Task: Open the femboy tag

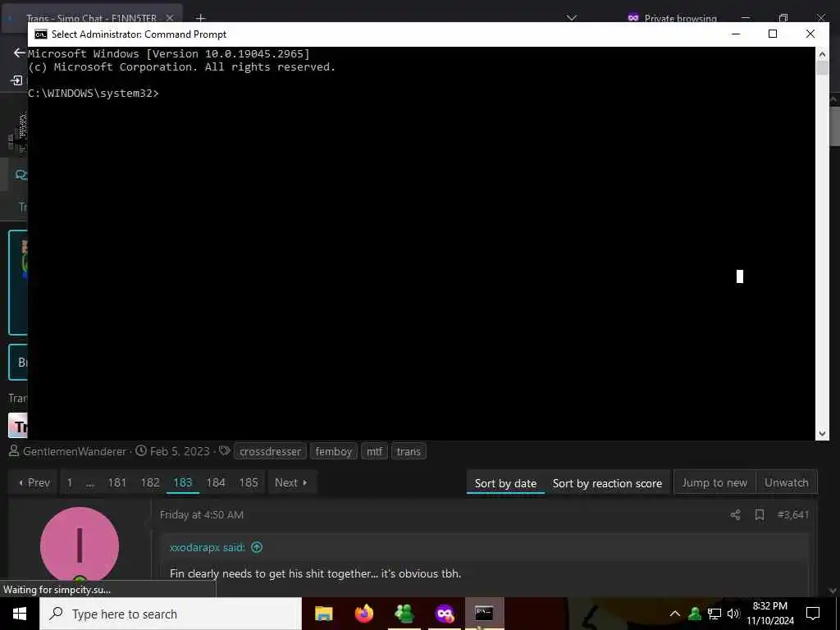Action: click(x=333, y=452)
